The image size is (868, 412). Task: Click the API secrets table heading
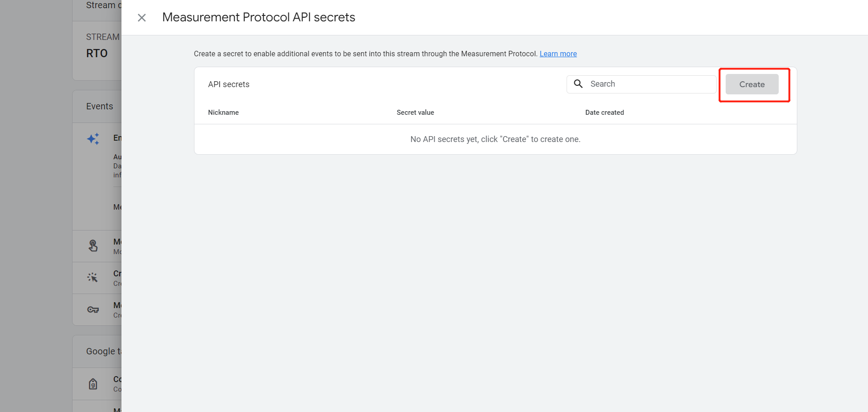[x=228, y=84]
